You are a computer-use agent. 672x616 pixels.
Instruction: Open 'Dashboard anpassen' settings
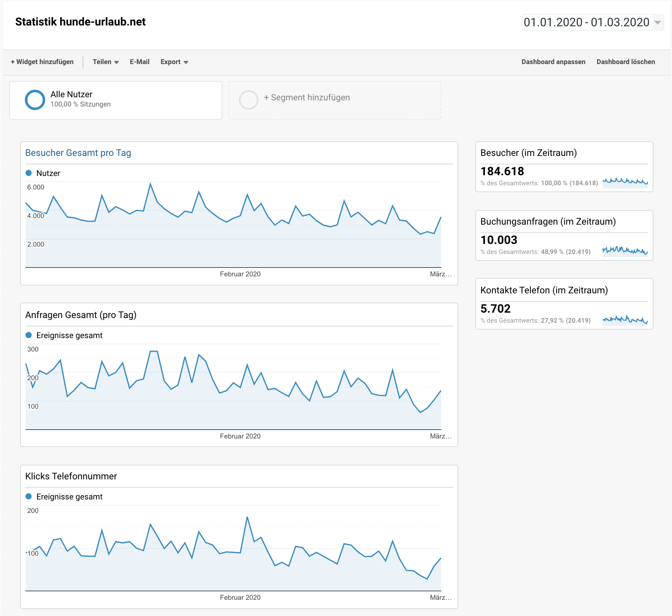[x=553, y=62]
